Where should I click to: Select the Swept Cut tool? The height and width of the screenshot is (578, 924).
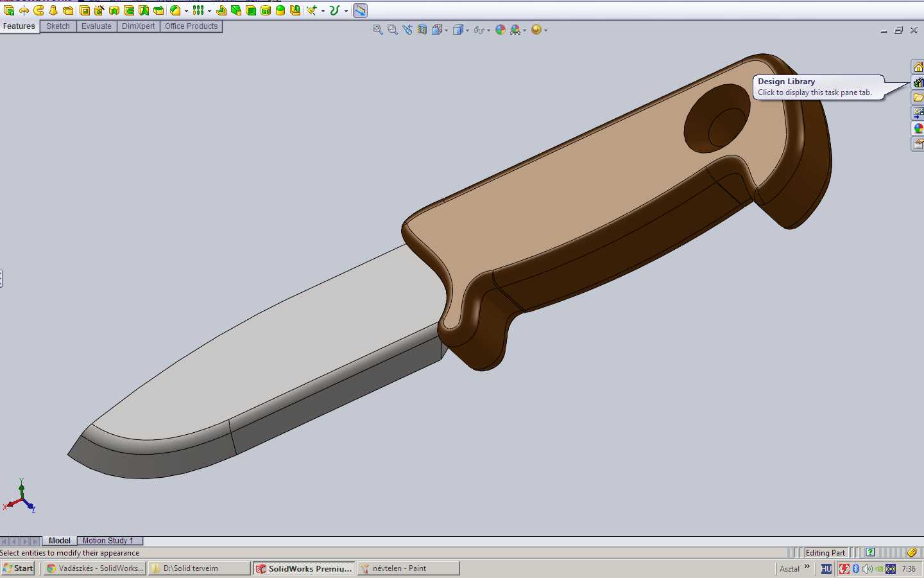tap(129, 10)
